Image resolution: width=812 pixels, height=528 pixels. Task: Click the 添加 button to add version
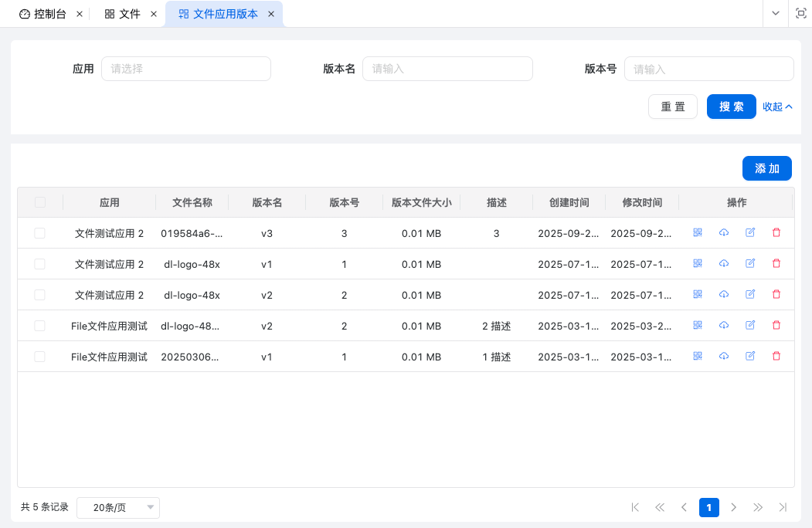tap(767, 168)
